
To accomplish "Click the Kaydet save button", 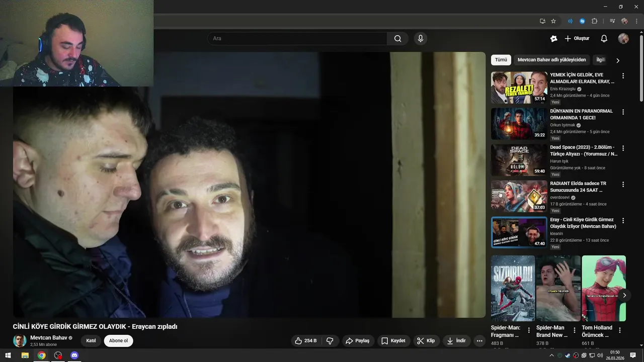I will [393, 341].
